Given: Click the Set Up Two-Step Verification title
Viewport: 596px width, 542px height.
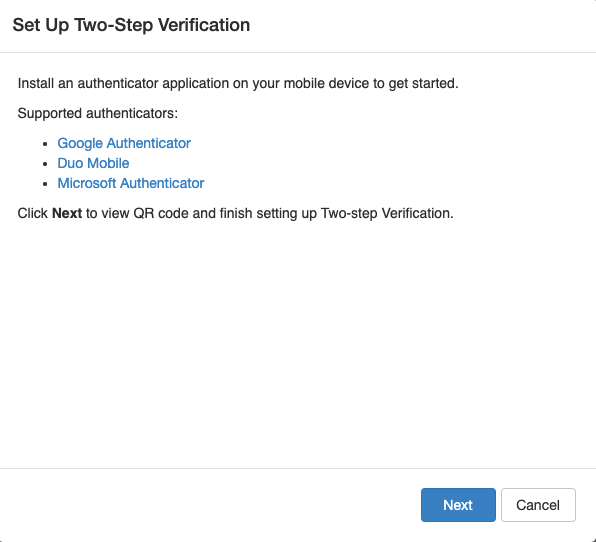Looking at the screenshot, I should click(x=131, y=25).
